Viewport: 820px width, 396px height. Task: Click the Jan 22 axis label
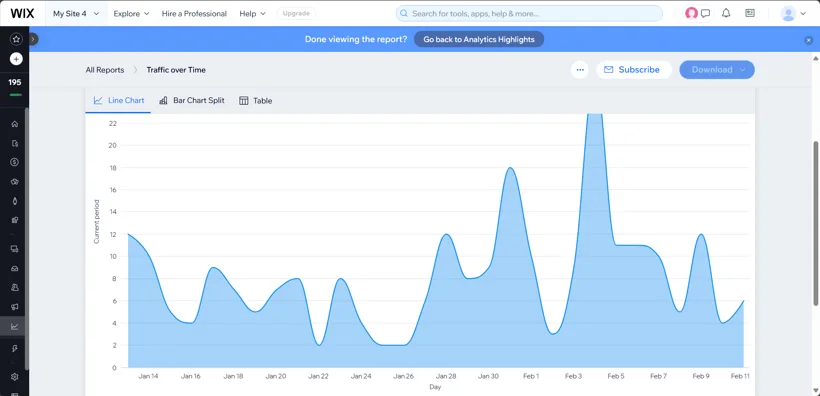click(318, 376)
